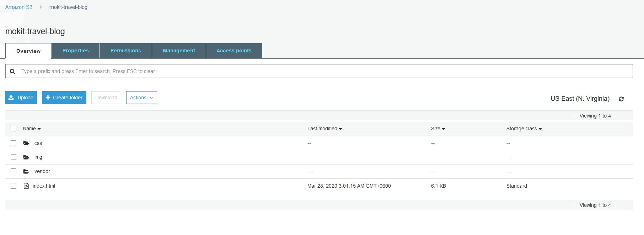The height and width of the screenshot is (235, 644).
Task: Toggle the select-all checkbox in header
Action: click(14, 129)
